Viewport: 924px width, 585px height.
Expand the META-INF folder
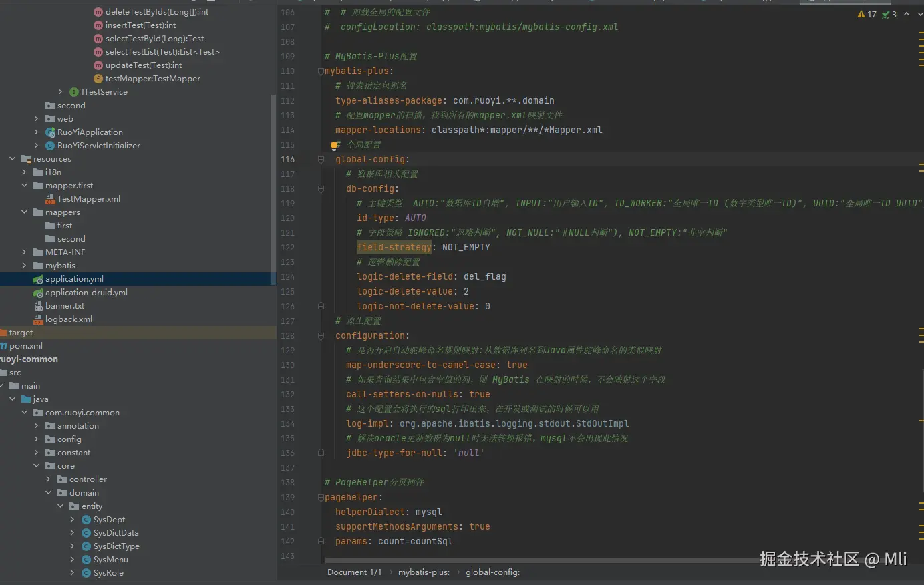pos(24,252)
